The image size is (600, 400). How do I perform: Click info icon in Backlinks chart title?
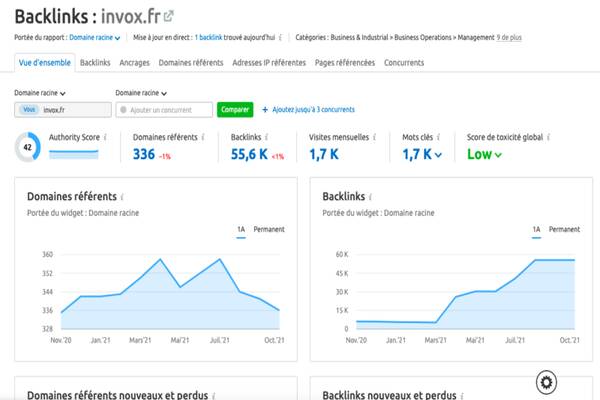tap(370, 197)
